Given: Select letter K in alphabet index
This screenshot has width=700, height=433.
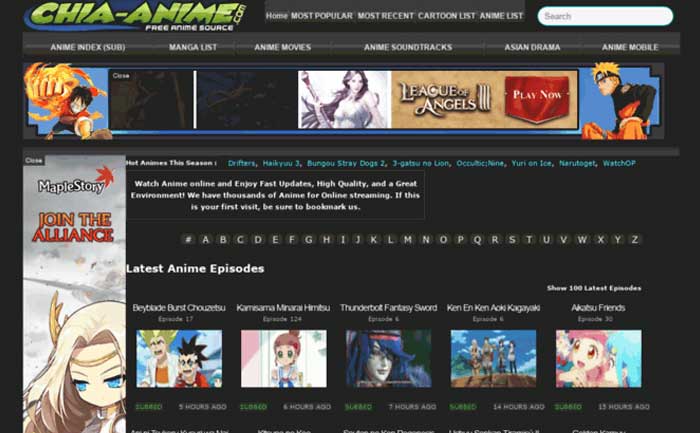Looking at the screenshot, I should [x=374, y=239].
